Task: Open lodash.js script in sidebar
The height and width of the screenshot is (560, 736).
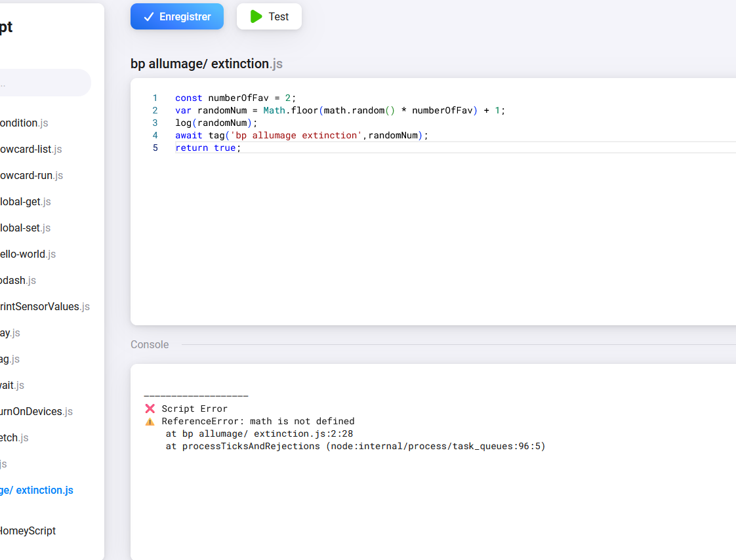Action: point(18,281)
